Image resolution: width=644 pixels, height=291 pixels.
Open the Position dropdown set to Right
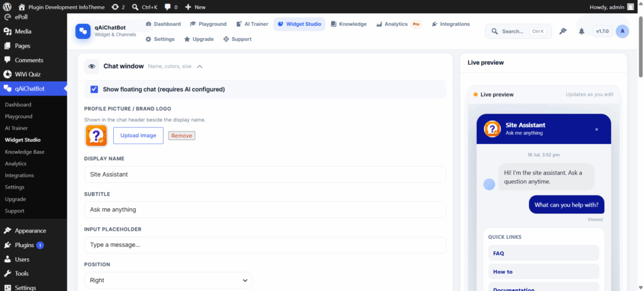[x=168, y=280]
